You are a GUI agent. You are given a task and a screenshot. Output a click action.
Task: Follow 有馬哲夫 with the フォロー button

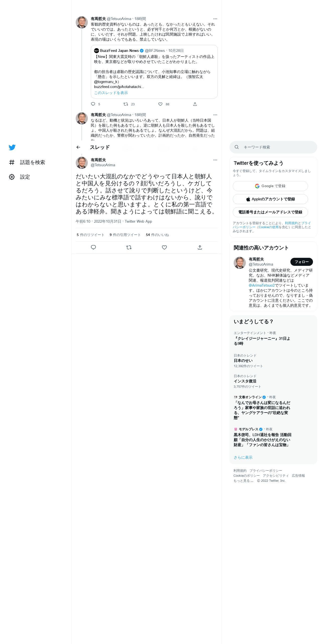click(301, 262)
